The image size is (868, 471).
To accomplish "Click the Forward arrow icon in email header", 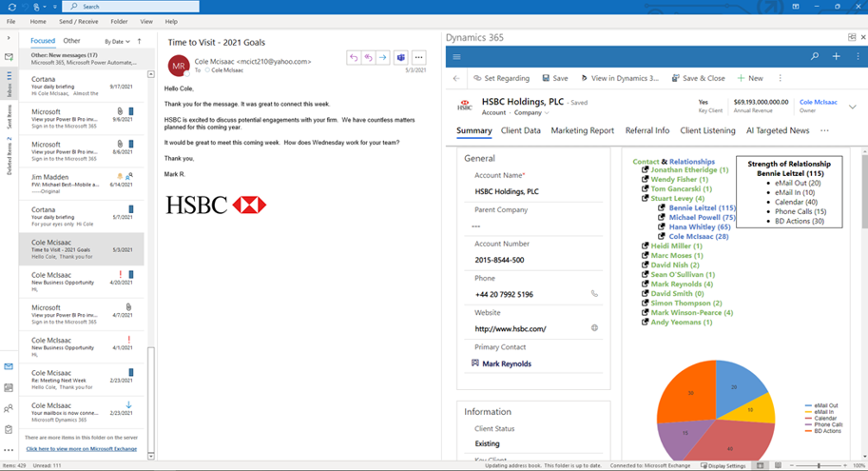I will tap(382, 57).
